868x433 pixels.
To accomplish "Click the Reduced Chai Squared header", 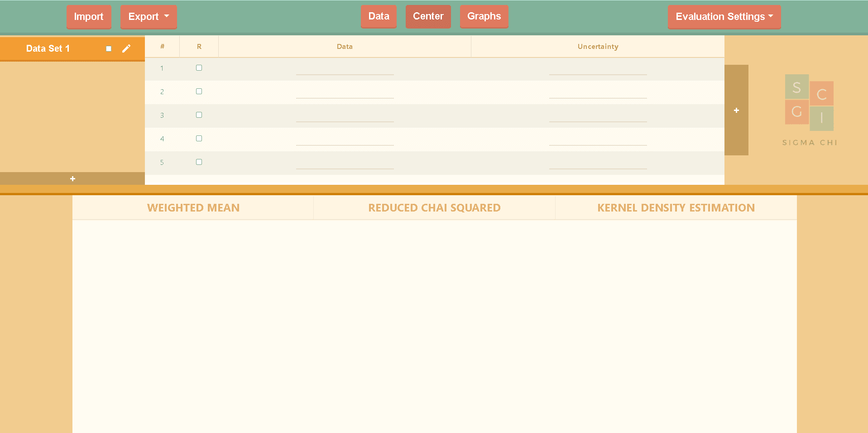I will click(x=434, y=208).
